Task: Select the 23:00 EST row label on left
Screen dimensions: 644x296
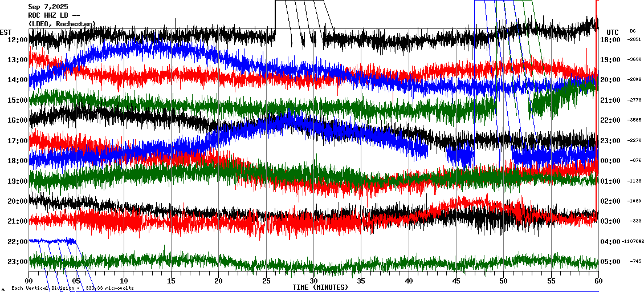Action: click(x=18, y=261)
